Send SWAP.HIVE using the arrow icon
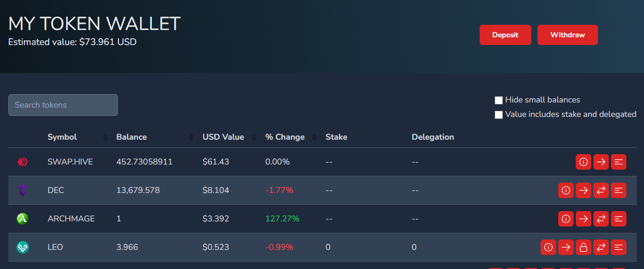The height and width of the screenshot is (269, 644). coord(601,162)
